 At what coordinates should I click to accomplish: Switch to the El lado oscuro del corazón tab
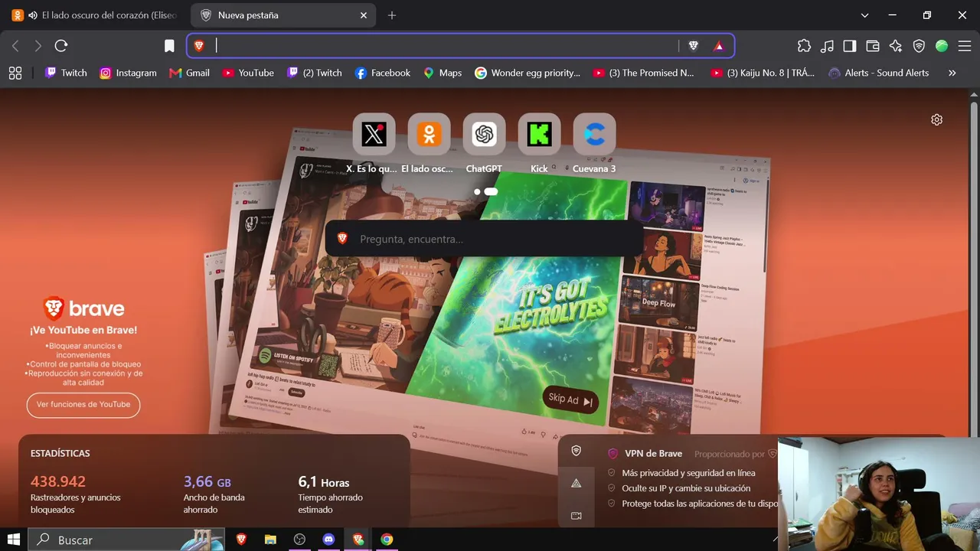coord(95,15)
